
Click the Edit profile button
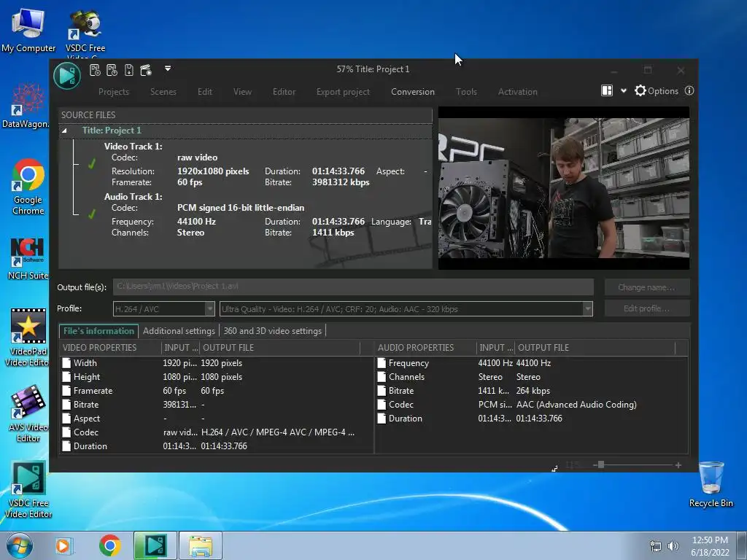pyautogui.click(x=647, y=308)
